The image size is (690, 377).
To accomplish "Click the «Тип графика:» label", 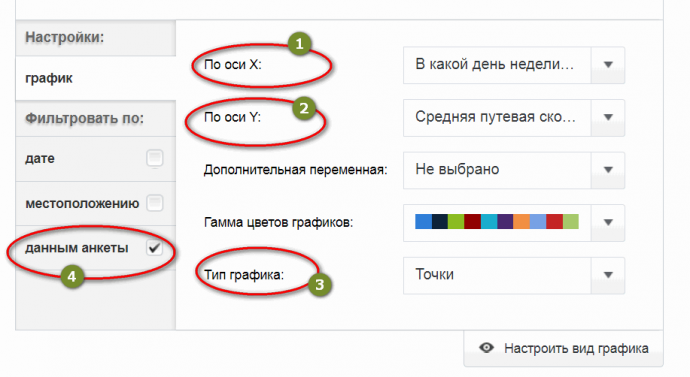I will pos(244,275).
